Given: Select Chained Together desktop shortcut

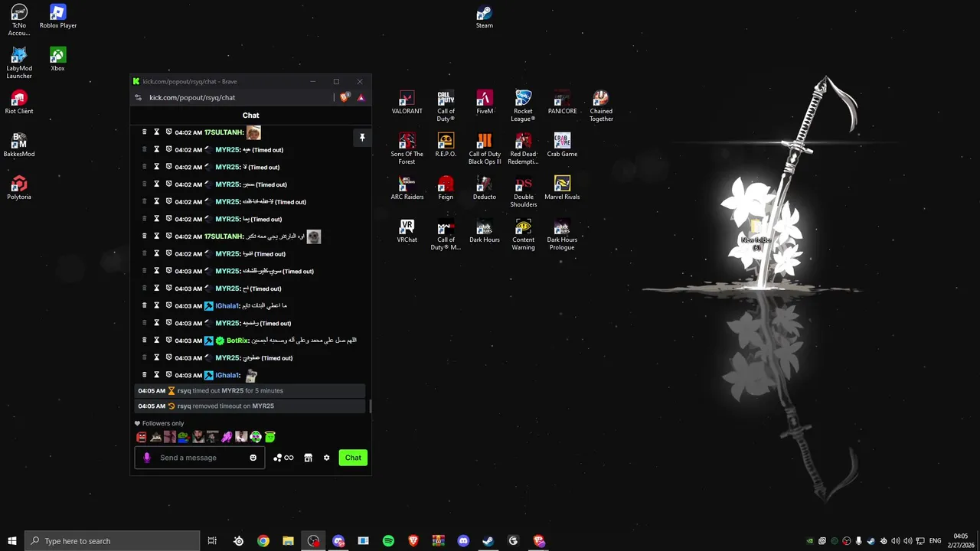Looking at the screenshot, I should pyautogui.click(x=601, y=106).
